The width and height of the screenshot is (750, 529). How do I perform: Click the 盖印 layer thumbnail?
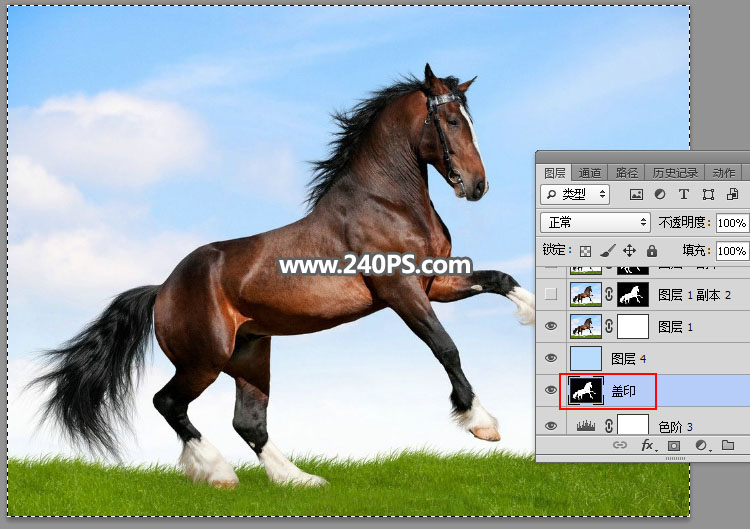pos(586,391)
